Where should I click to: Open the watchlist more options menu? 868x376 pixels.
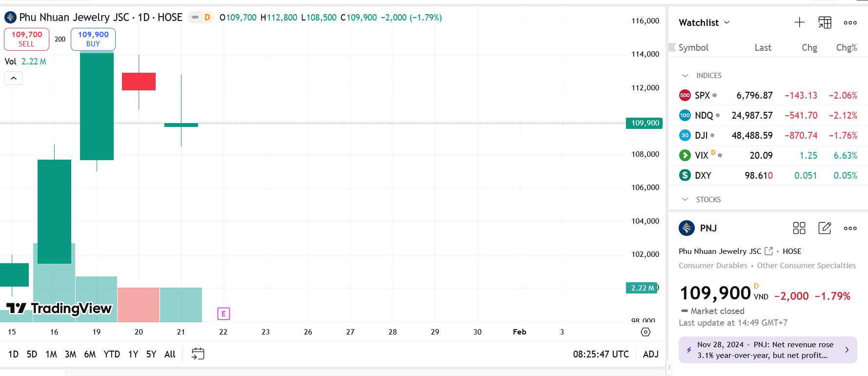pos(850,22)
